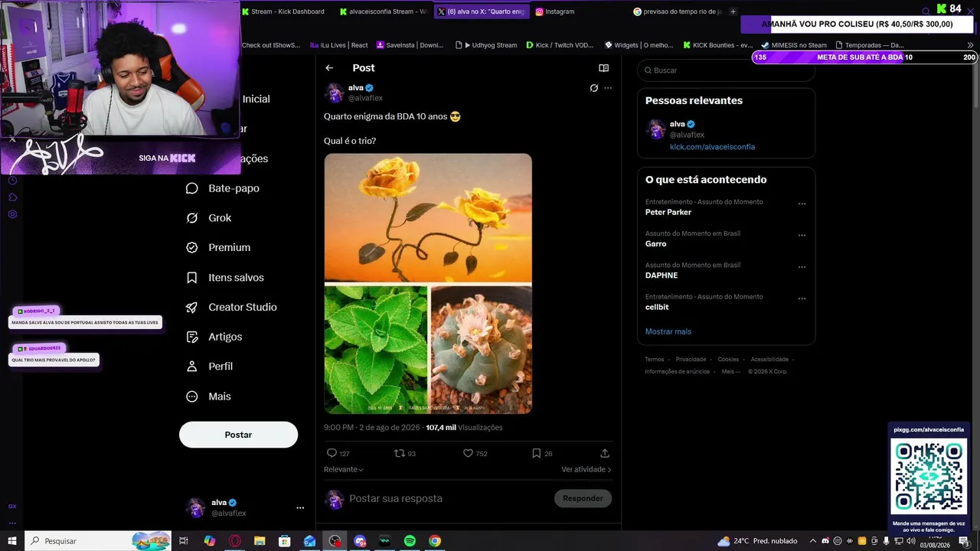Screen dimensions: 980x551
Task: Open the KICK Bounties bookmark
Action: [718, 45]
